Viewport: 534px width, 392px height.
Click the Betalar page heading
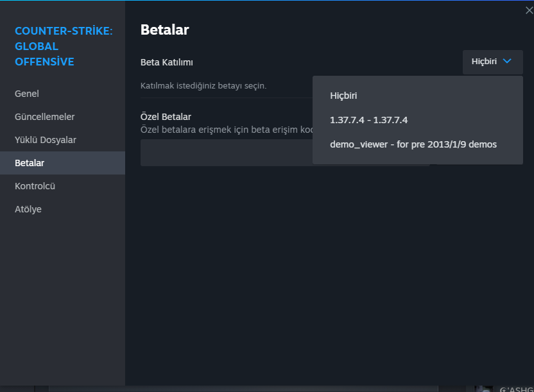(x=164, y=30)
